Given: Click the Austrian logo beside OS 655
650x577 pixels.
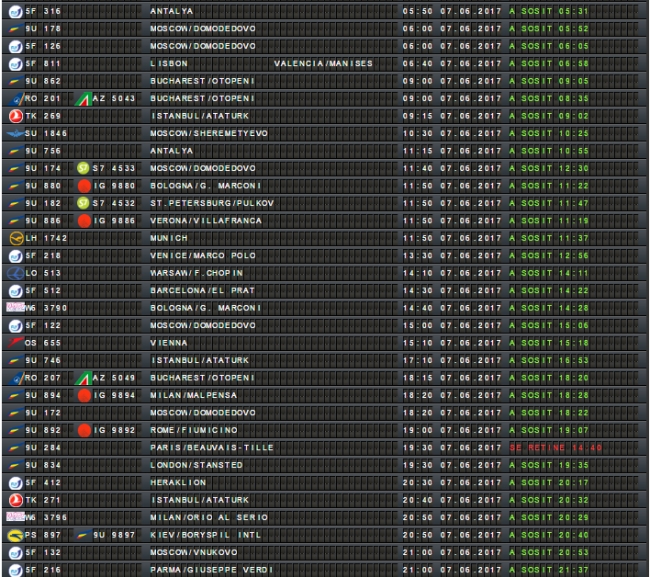Looking at the screenshot, I should tap(15, 342).
